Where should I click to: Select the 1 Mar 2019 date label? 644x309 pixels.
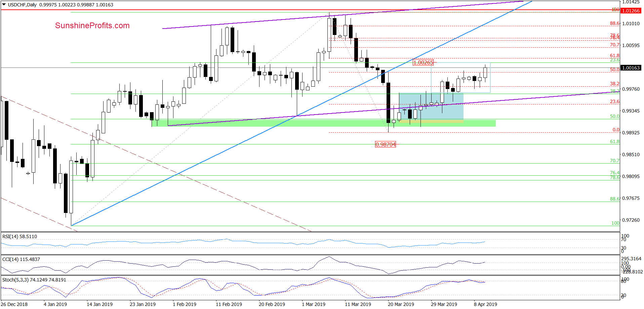314,304
